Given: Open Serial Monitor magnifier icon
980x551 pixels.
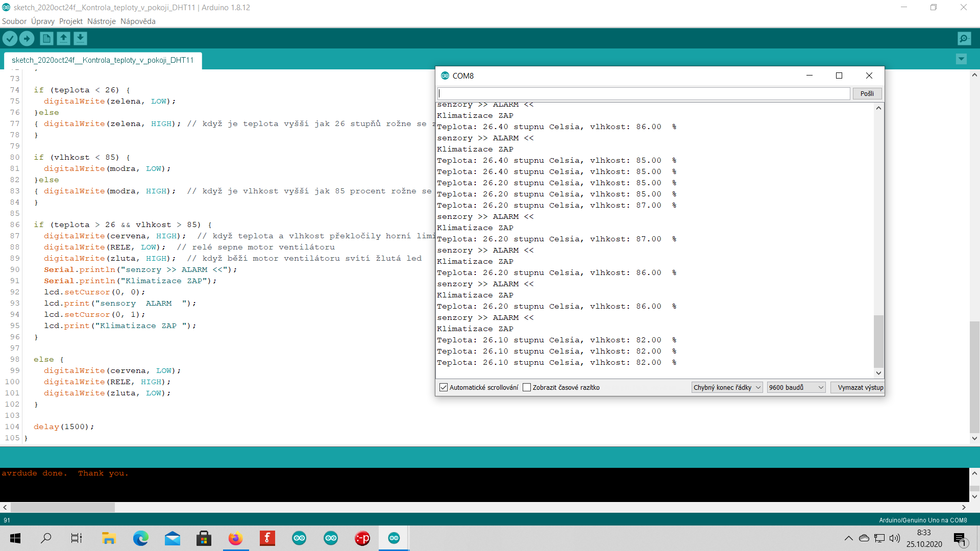Looking at the screenshot, I should 964,38.
